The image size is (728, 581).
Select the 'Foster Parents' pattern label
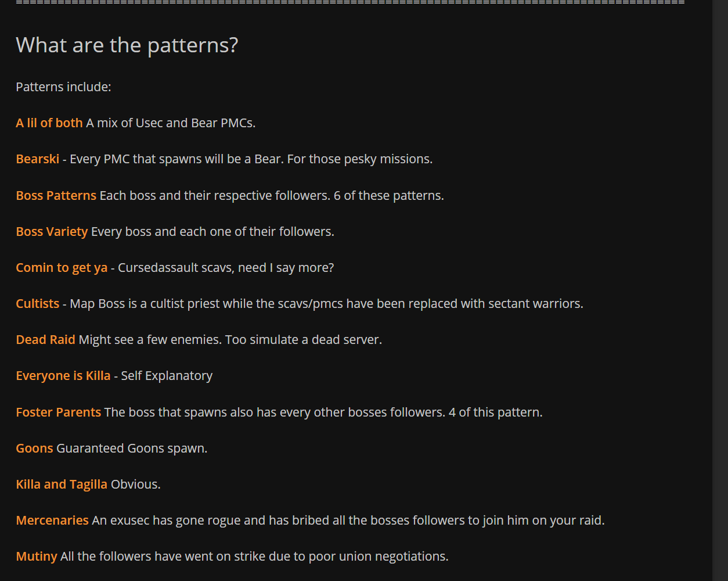59,413
